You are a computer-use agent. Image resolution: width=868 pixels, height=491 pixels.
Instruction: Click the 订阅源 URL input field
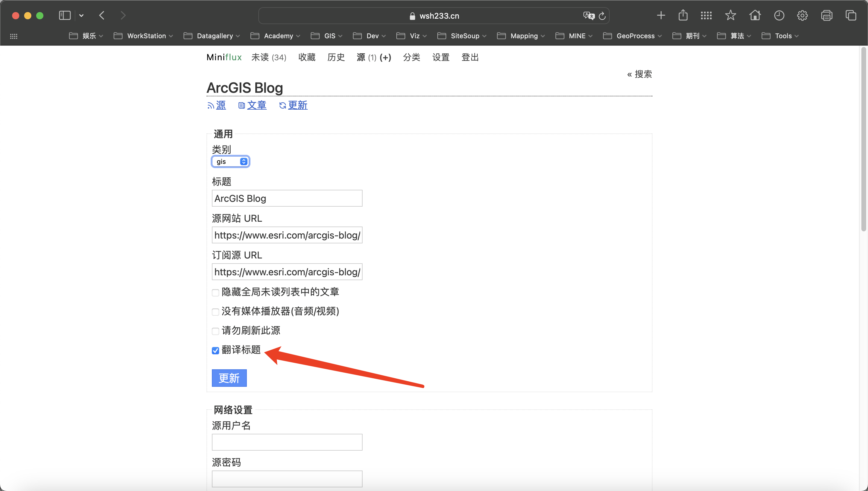[x=287, y=272]
